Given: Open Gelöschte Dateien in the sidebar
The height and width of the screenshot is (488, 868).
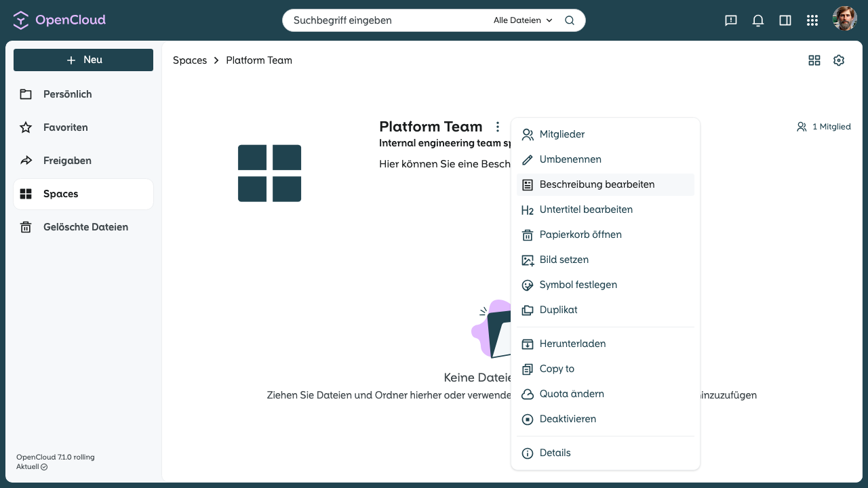Looking at the screenshot, I should click(83, 227).
